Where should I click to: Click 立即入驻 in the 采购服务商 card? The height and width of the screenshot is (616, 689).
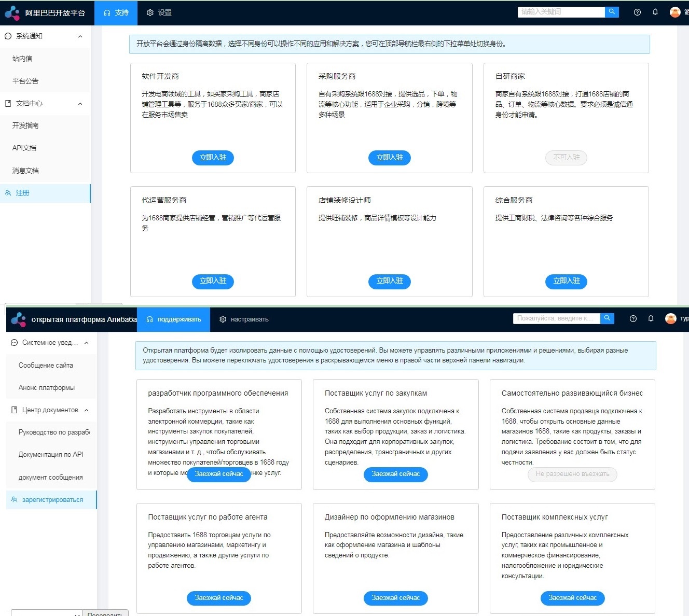[390, 158]
